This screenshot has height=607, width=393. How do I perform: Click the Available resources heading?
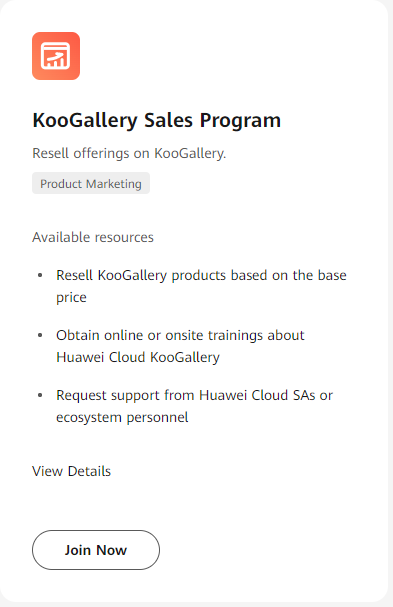coord(93,237)
